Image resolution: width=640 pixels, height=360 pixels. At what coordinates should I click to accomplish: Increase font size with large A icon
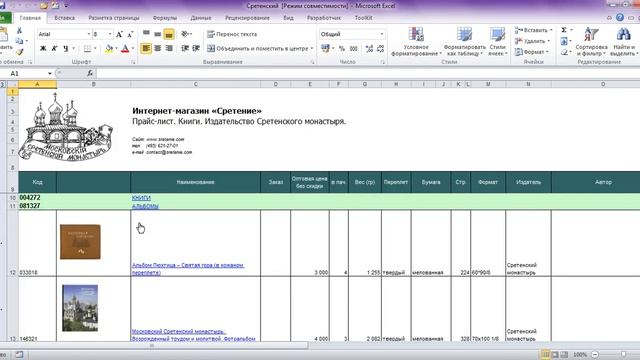click(119, 34)
